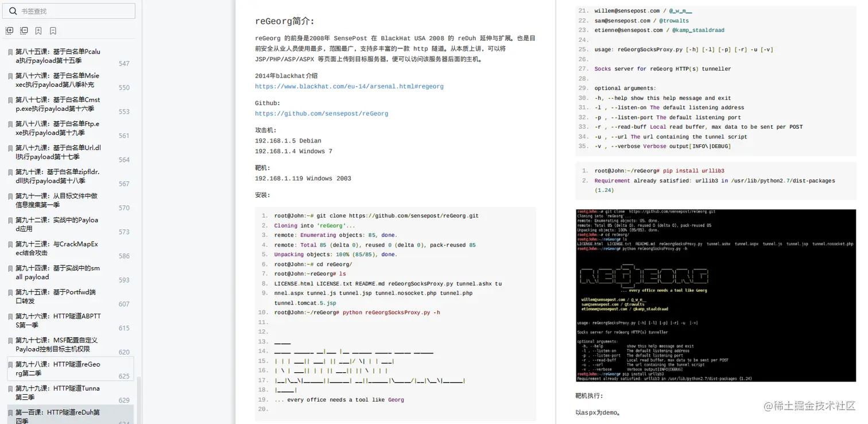
Task: Click text 192.168.1.119 Windows 2003
Action: click(x=303, y=179)
